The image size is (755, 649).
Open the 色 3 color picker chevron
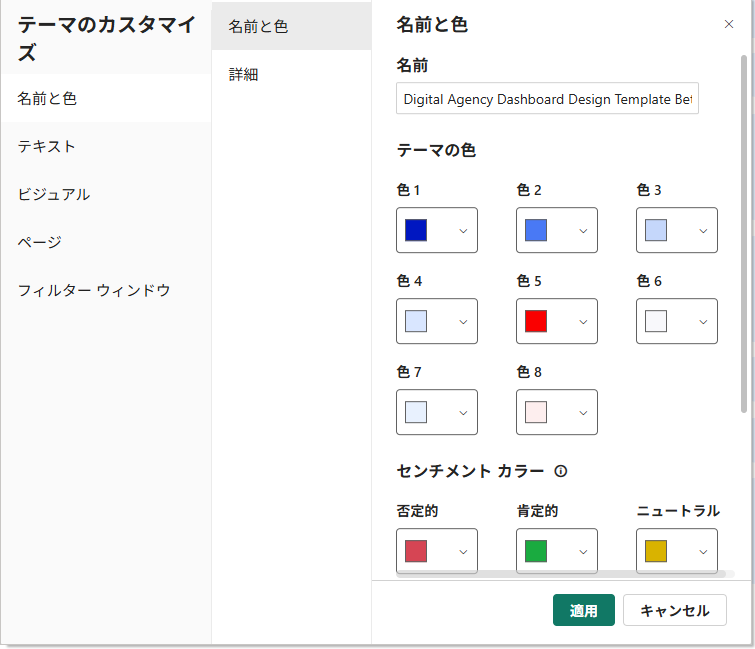703,231
